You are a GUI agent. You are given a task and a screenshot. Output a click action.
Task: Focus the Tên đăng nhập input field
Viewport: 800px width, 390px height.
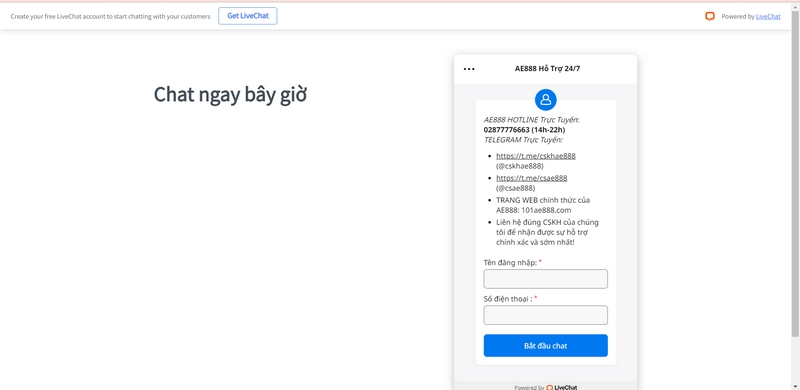(x=545, y=279)
